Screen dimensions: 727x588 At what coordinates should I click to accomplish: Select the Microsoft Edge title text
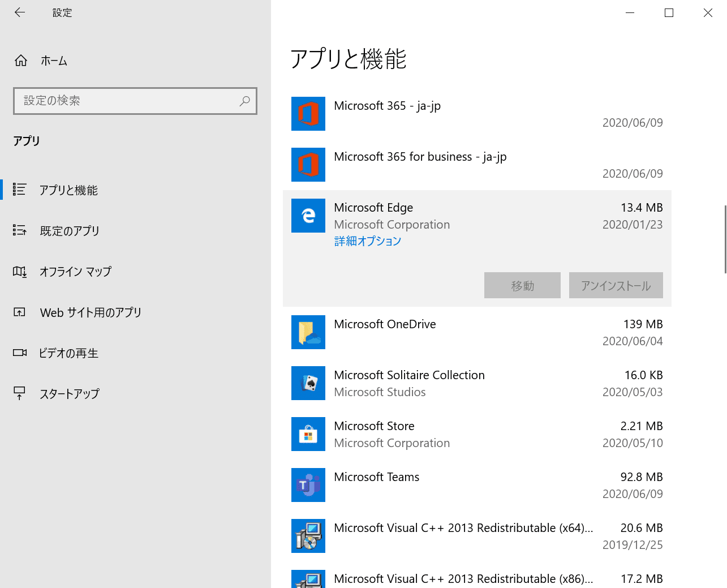click(373, 208)
